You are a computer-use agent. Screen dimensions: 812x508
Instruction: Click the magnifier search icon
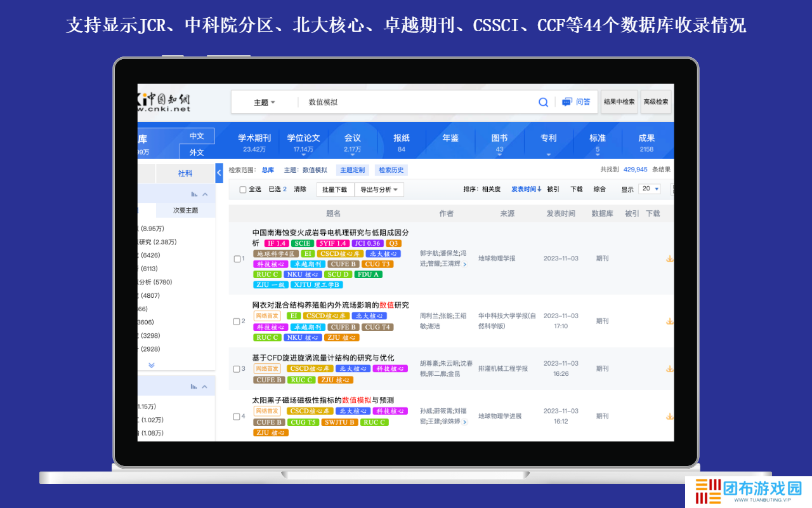click(543, 102)
